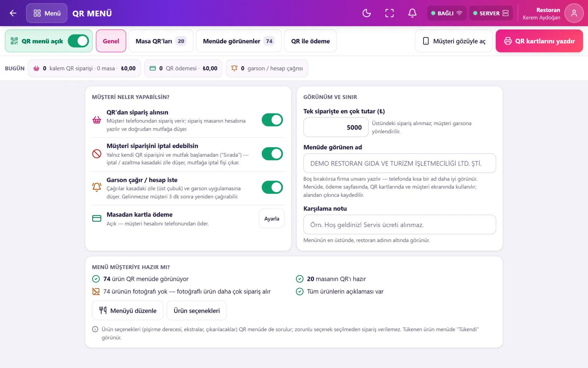
Task: Turn off the QR menü açık switch
Action: (x=78, y=41)
